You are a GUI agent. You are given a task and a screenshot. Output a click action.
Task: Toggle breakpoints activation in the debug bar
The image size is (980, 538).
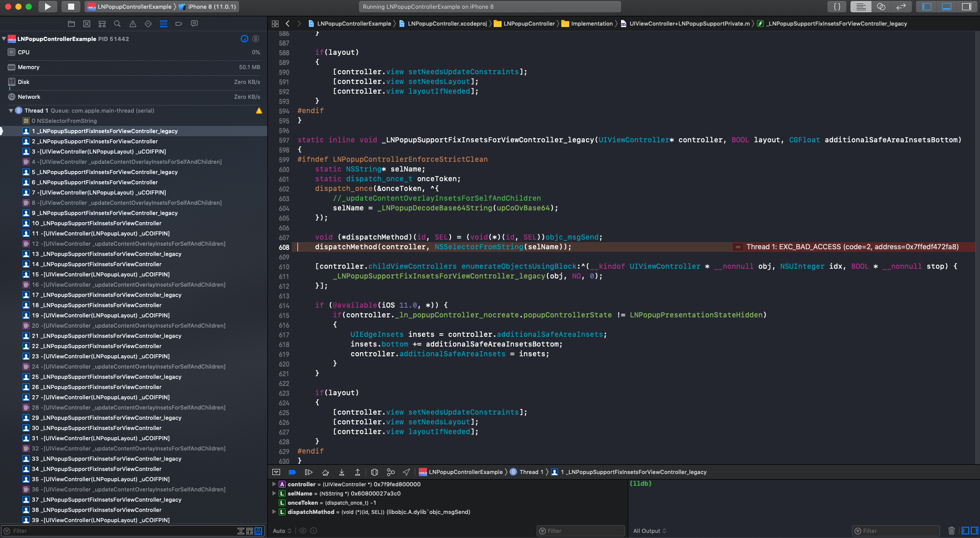tap(292, 472)
